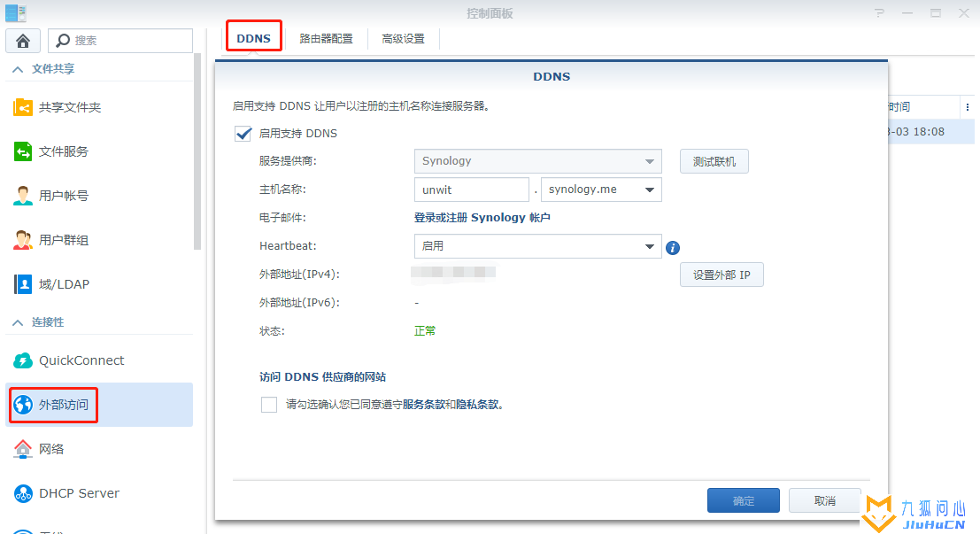Confirm with 确定 button
This screenshot has width=980, height=534.
point(743,501)
